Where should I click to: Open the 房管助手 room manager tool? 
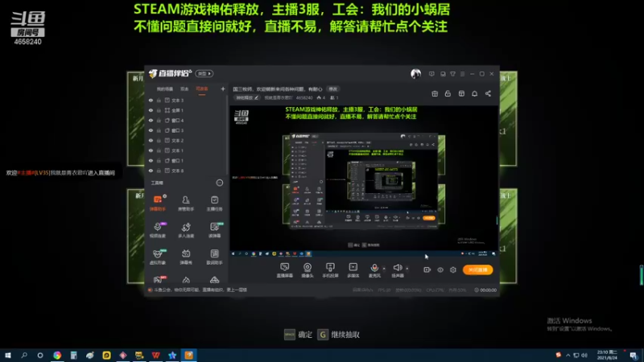pos(186,204)
